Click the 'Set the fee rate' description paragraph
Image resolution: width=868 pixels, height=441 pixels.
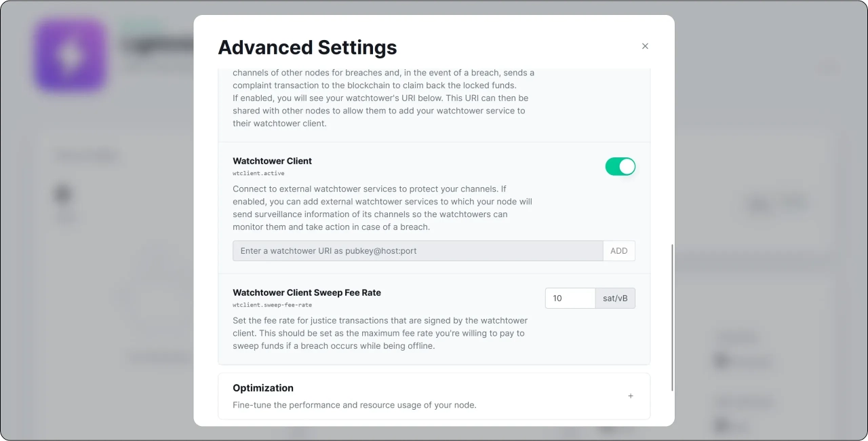coord(380,333)
